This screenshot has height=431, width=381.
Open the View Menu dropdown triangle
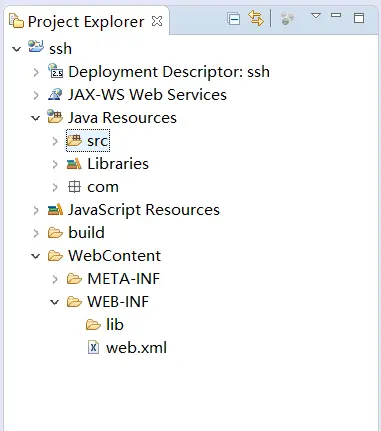[x=316, y=16]
